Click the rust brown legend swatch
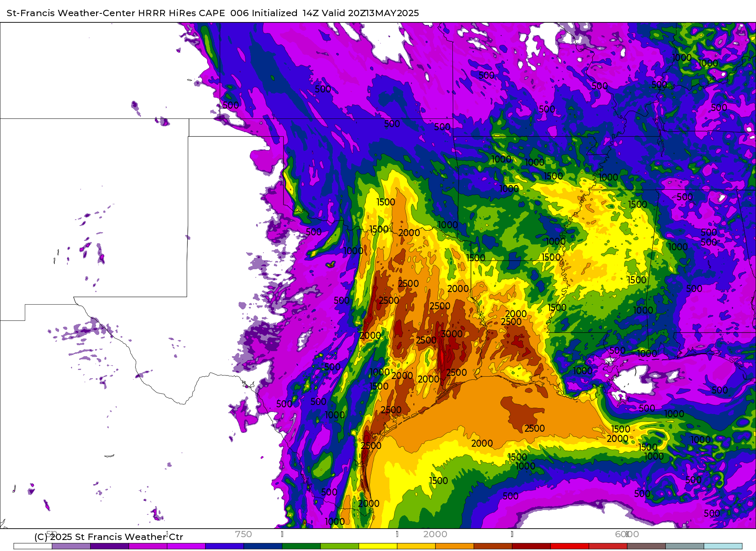 pos(493,546)
